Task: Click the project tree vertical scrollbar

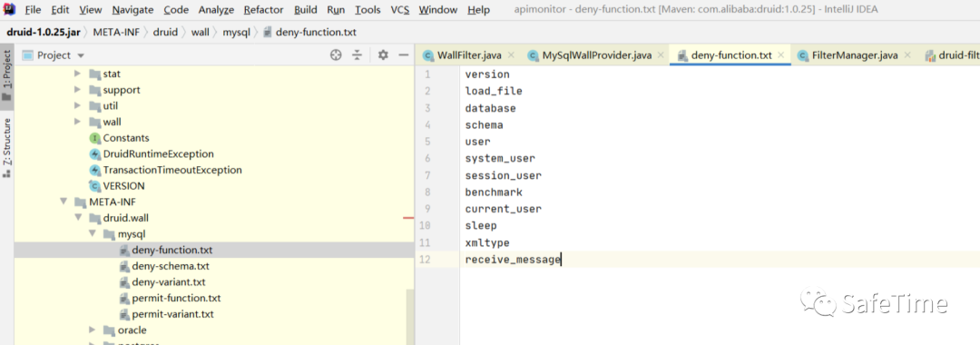Action: [x=410, y=316]
